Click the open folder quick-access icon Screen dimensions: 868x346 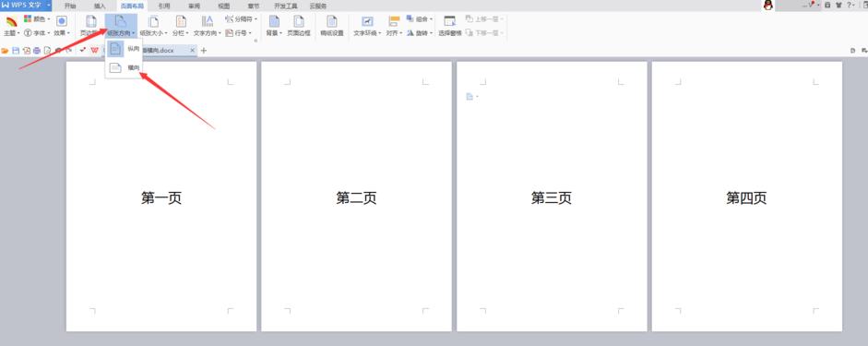[5, 51]
